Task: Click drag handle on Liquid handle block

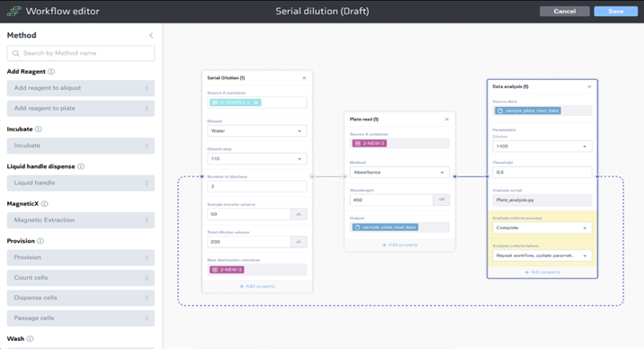Action: pyautogui.click(x=147, y=183)
